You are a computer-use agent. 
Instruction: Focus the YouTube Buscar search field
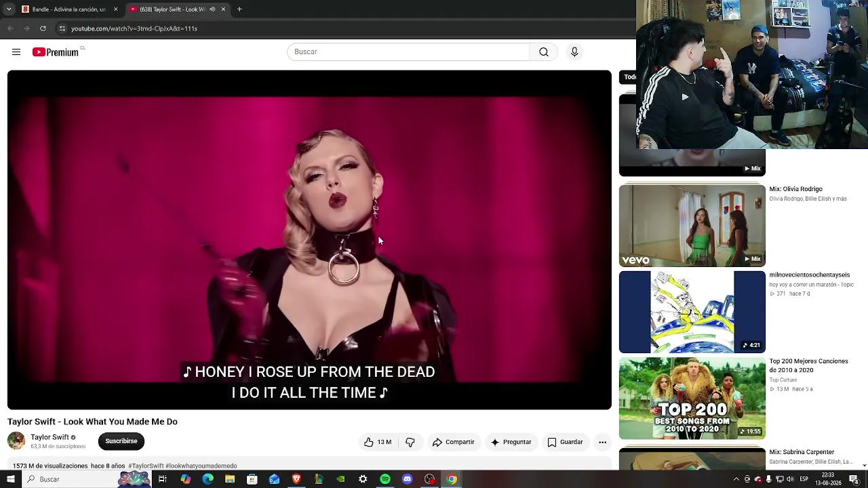point(408,52)
